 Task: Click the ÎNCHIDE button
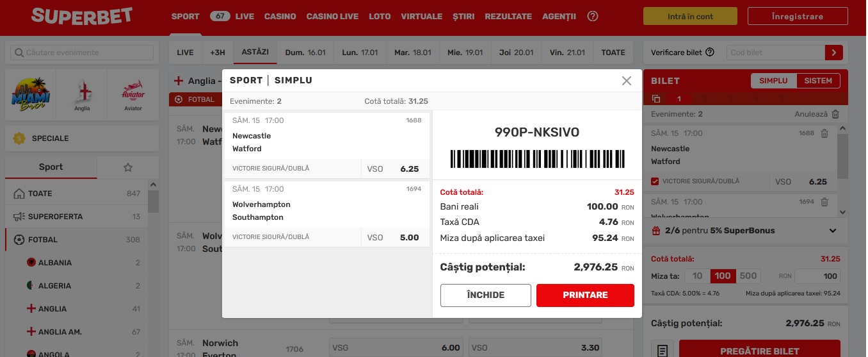click(x=486, y=295)
